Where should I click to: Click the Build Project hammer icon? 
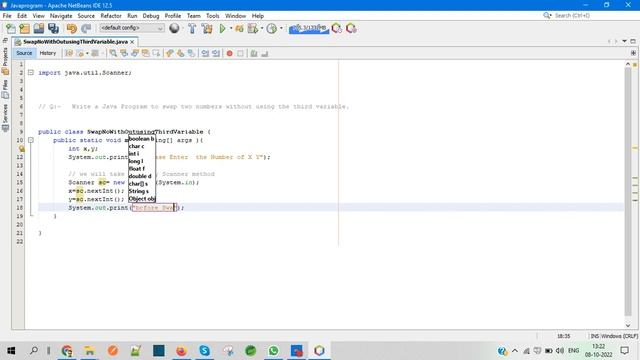click(192, 28)
